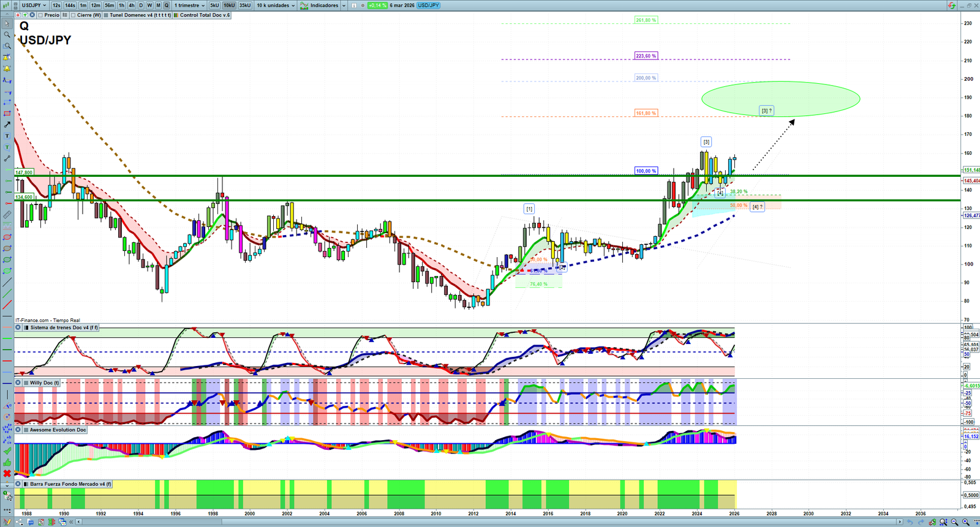Toggle the Sistema de trenes color square
Viewport: 980px width, 527px height.
tap(26, 327)
